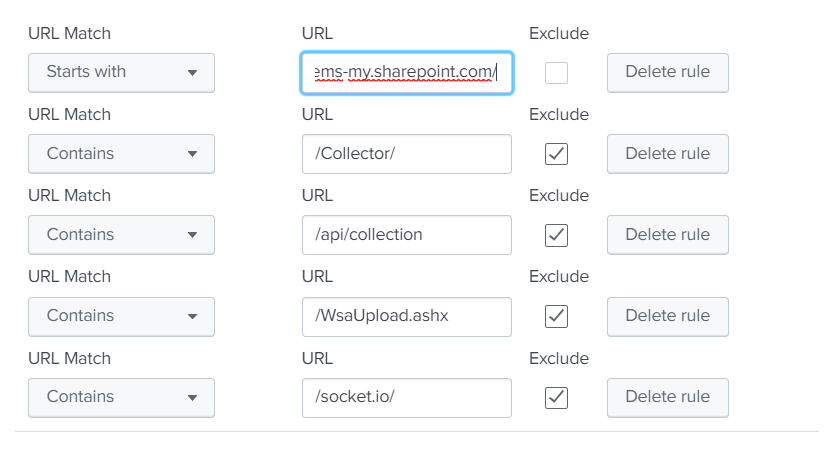Viewport: 829px width, 453px height.
Task: Uncheck Exclude for the /api/collection rule
Action: pos(557,234)
